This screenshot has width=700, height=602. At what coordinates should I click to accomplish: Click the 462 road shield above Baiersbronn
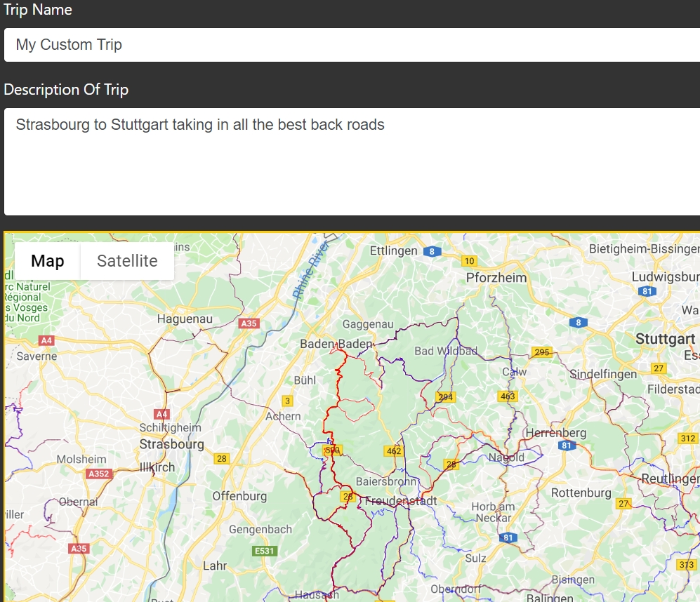394,450
